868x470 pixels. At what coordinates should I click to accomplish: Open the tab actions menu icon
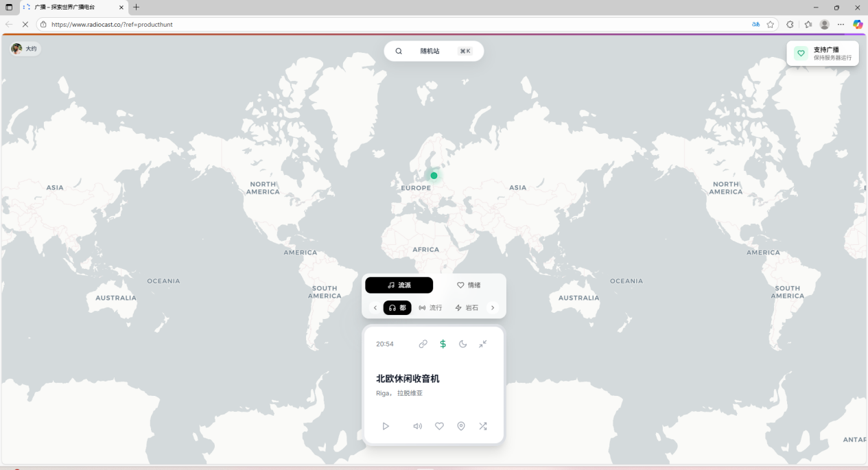pyautogui.click(x=9, y=7)
